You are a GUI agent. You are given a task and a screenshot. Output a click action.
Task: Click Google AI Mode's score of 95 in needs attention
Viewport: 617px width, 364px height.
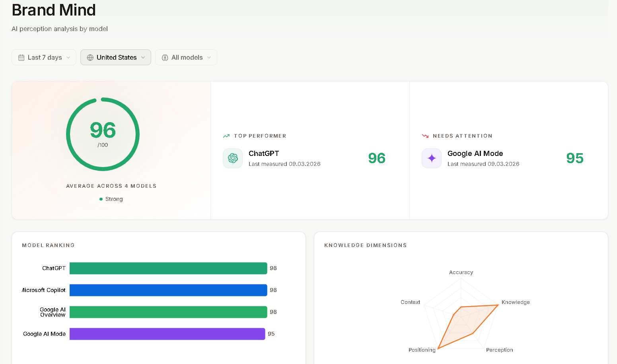(x=575, y=158)
